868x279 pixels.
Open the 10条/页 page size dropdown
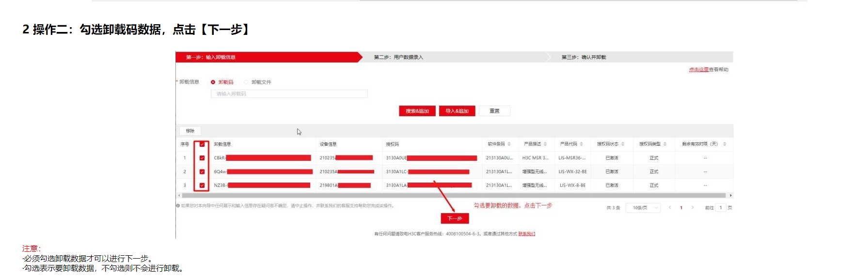pyautogui.click(x=643, y=208)
